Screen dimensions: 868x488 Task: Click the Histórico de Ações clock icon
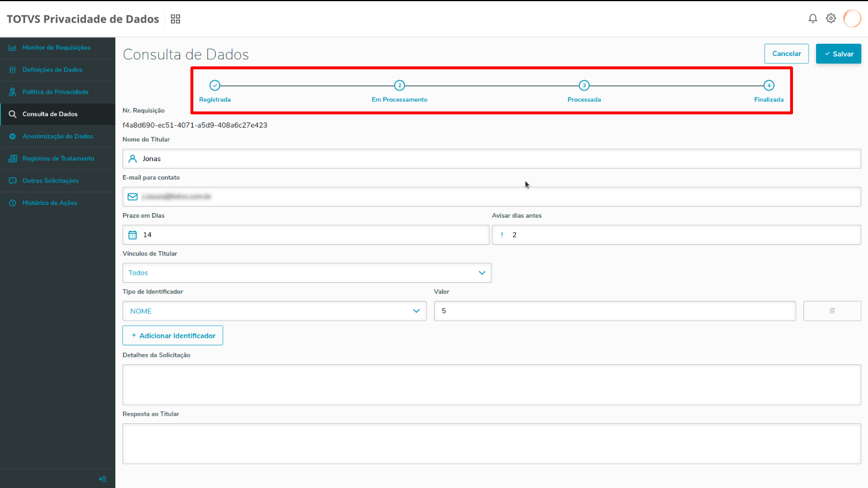coord(12,203)
